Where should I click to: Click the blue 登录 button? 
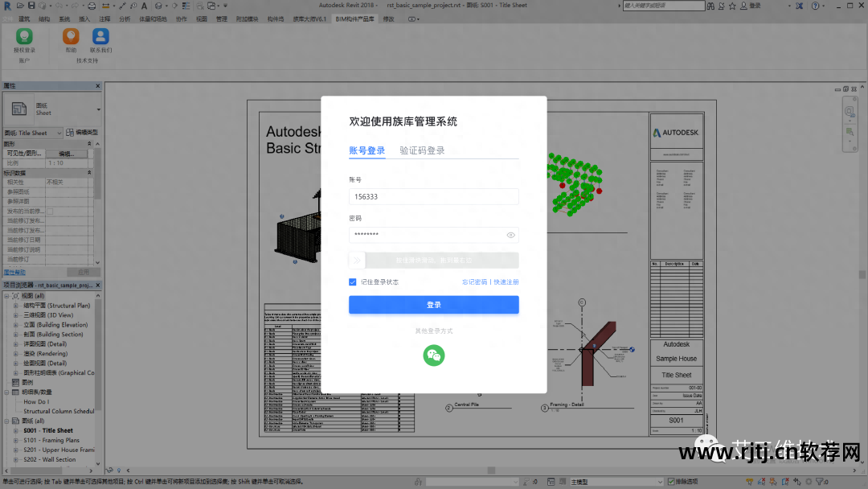click(433, 305)
